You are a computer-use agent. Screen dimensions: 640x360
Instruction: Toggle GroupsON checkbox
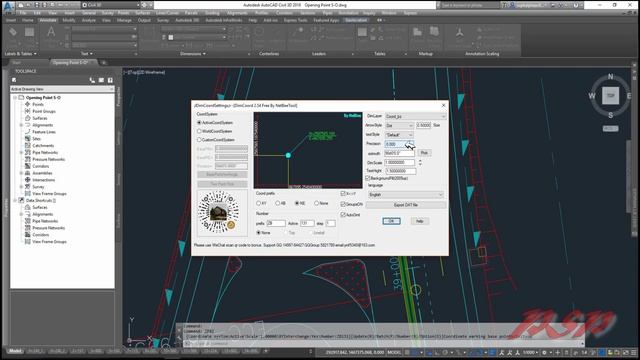point(343,204)
